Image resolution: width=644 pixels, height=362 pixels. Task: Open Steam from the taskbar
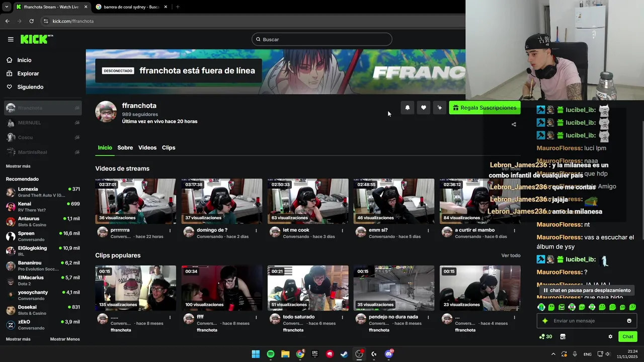click(344, 354)
